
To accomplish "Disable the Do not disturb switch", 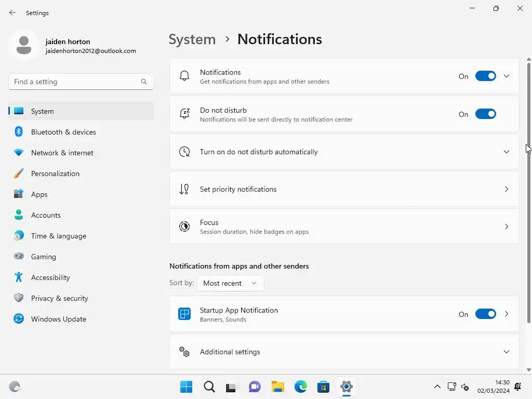I will pyautogui.click(x=486, y=114).
